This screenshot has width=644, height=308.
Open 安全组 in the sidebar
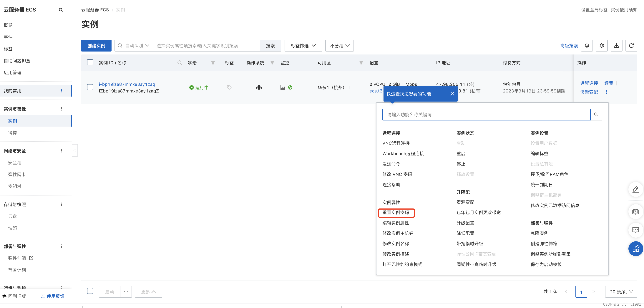coord(15,163)
